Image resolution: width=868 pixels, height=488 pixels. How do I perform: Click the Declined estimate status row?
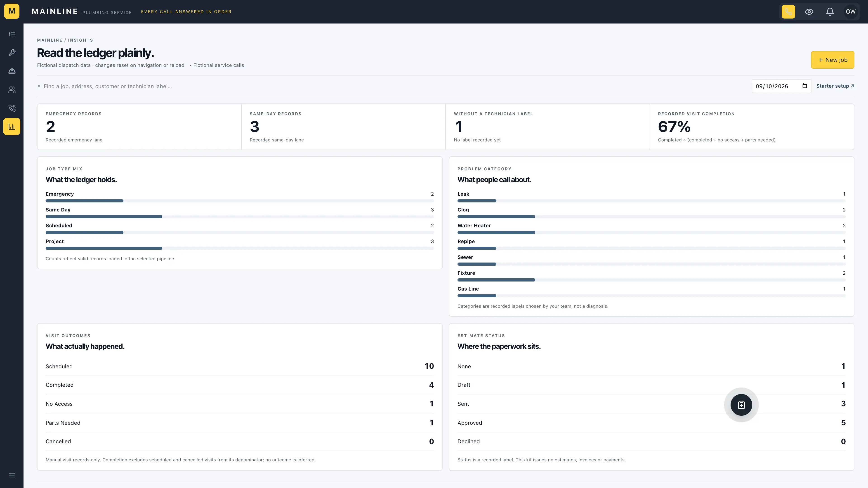[x=651, y=441]
